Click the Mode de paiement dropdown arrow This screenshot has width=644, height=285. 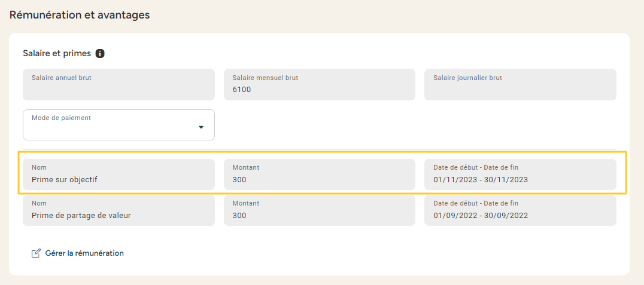[201, 127]
